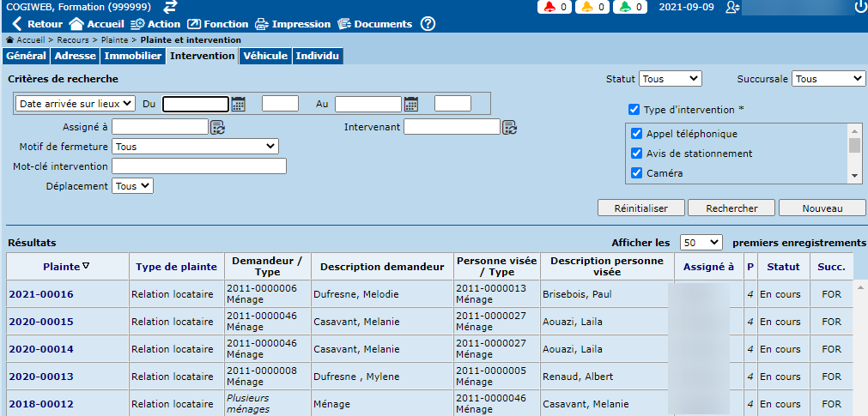Click the green alert bell icon
The width and height of the screenshot is (868, 416).
[x=624, y=7]
